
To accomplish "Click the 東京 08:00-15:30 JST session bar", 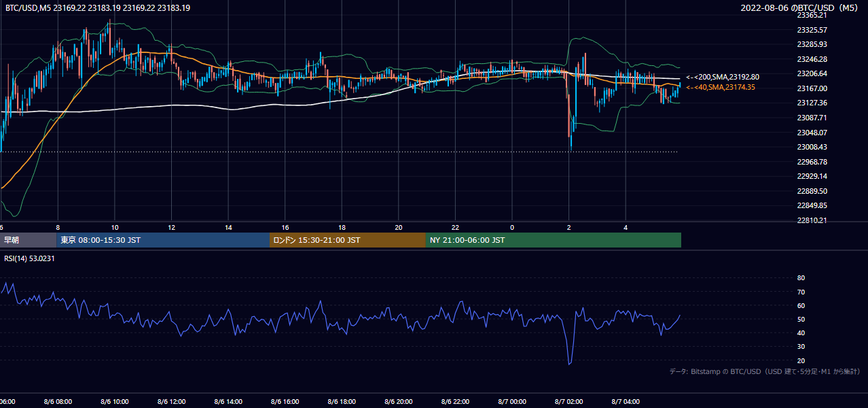I will [163, 240].
